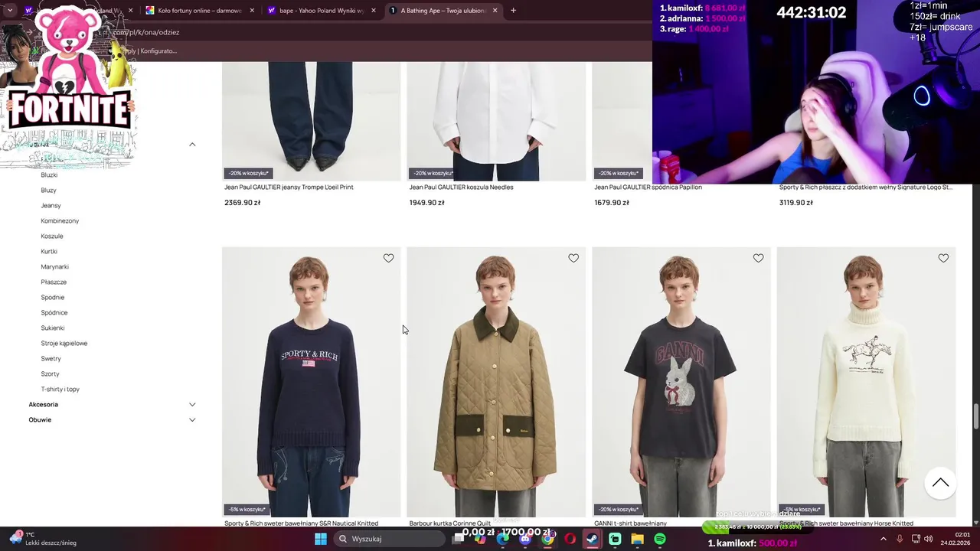Toggle wishlist heart on GANNI bunny t-shirt
980x551 pixels.
point(758,259)
